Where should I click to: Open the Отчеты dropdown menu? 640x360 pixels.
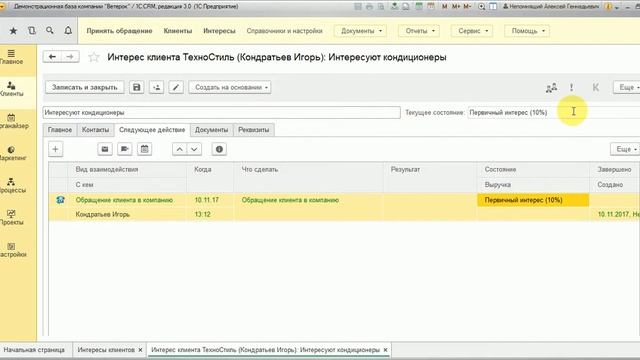tap(419, 31)
